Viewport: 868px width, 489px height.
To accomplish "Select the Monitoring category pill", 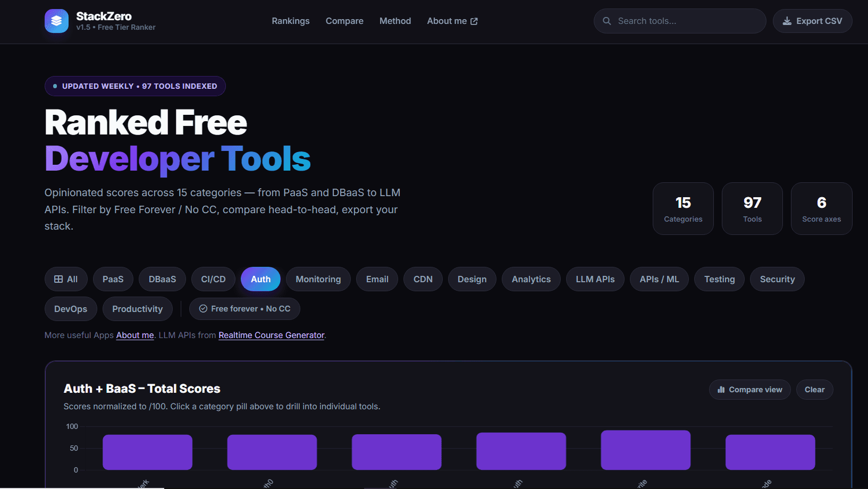I will [x=318, y=279].
